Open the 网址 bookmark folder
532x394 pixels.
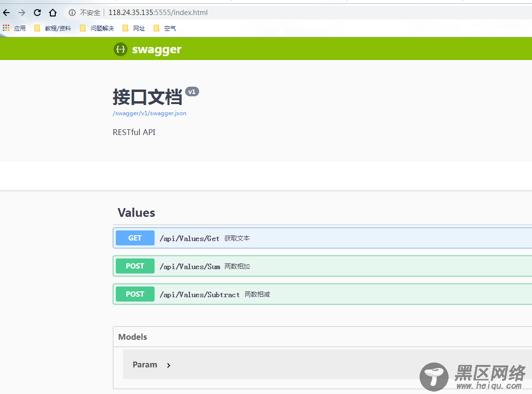pos(134,28)
